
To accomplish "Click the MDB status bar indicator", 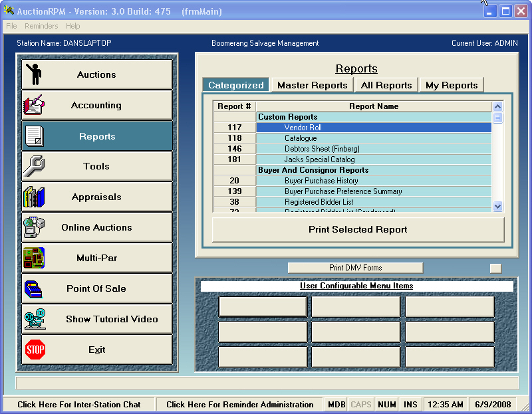I will (x=336, y=405).
